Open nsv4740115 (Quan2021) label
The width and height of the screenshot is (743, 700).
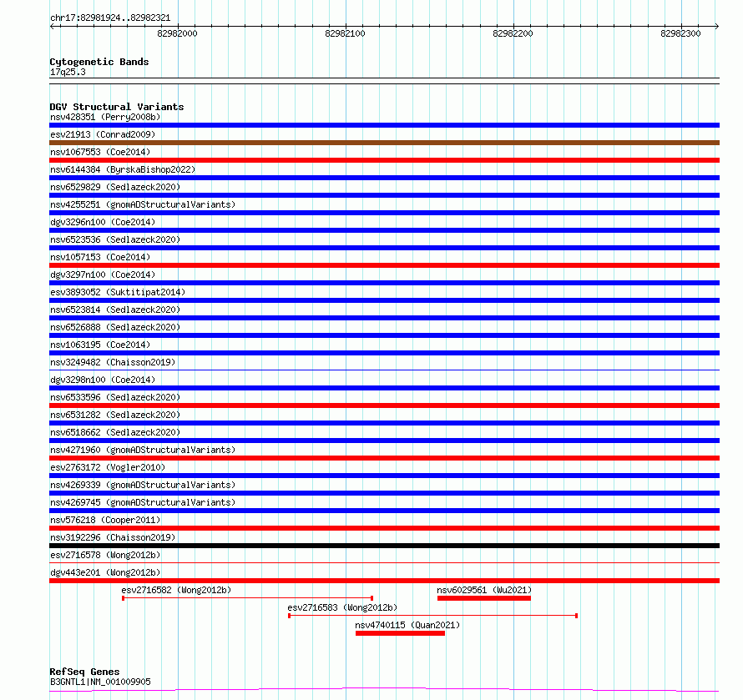click(407, 625)
